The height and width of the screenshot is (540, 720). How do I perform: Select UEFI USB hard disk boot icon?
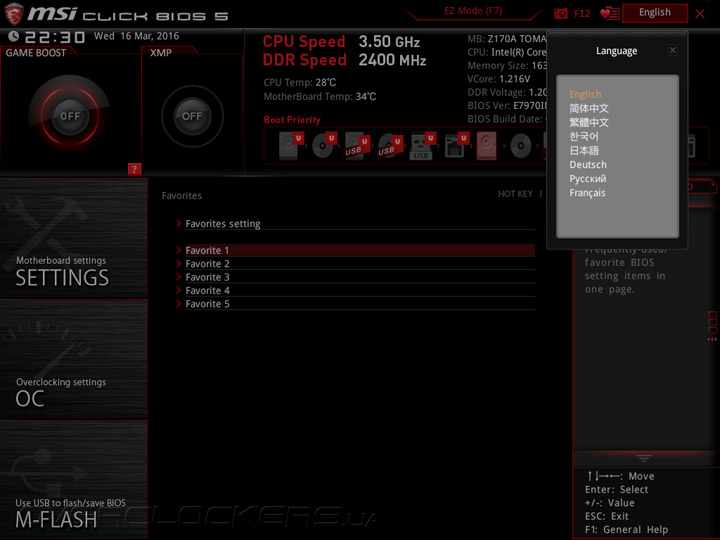coord(357,146)
